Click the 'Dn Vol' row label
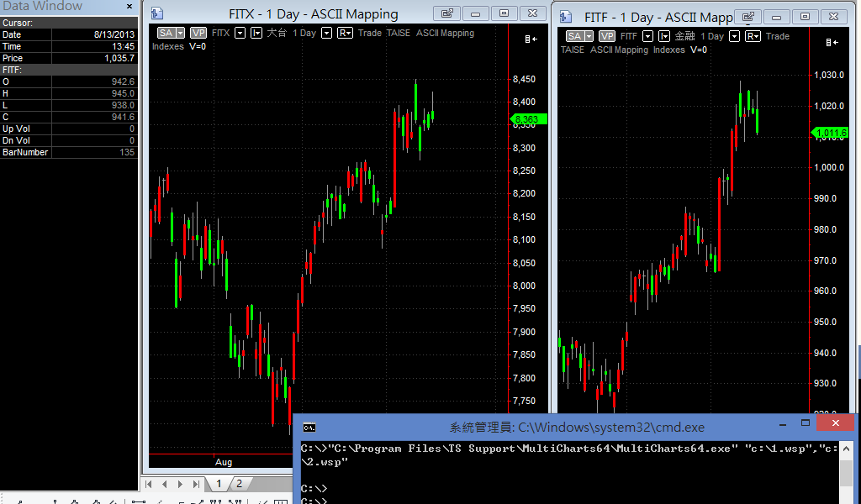The width and height of the screenshot is (861, 504). [x=17, y=140]
